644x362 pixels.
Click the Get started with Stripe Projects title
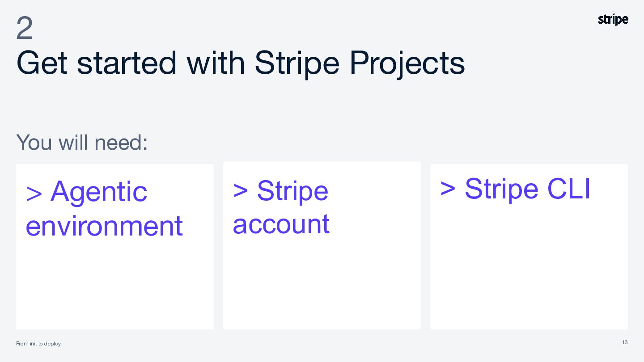[x=241, y=63]
